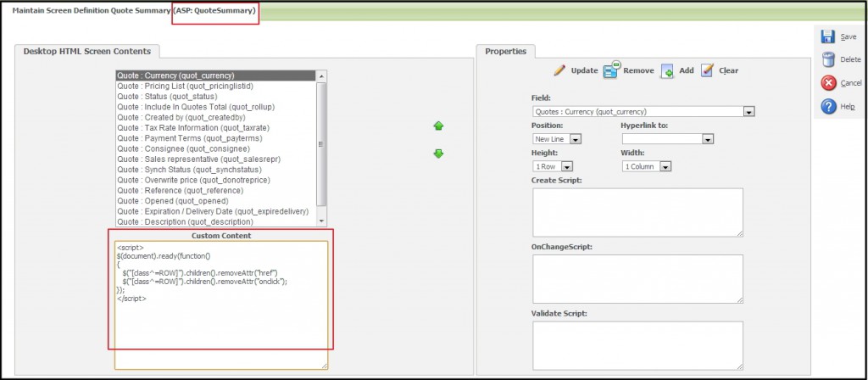Click the Add field icon

667,71
